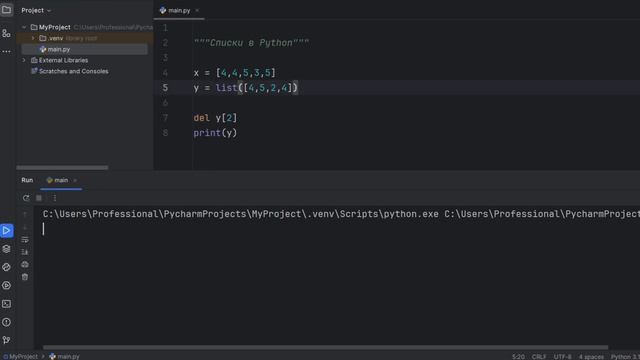Open the Problems tool window icon
The height and width of the screenshot is (360, 640).
(x=7, y=322)
